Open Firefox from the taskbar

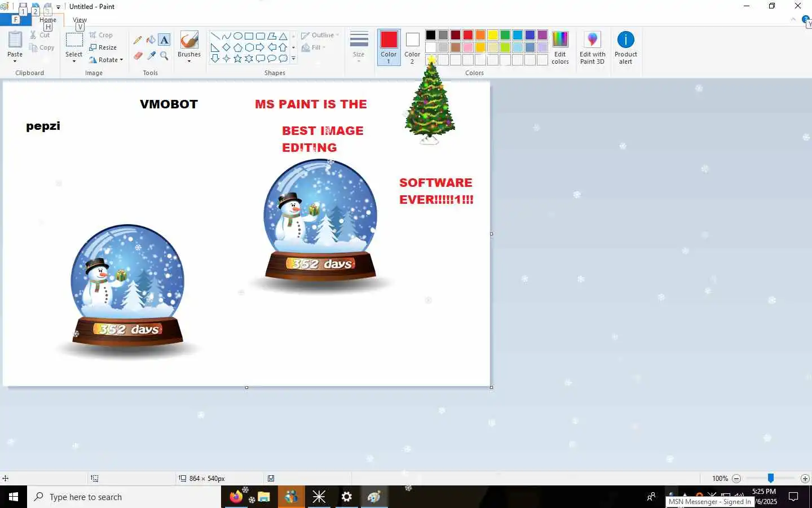coord(236,497)
